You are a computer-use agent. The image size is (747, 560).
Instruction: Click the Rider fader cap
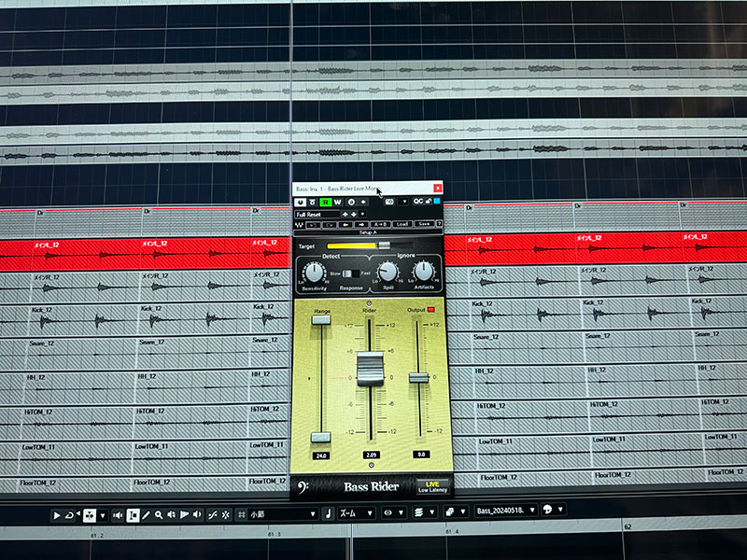point(371,369)
